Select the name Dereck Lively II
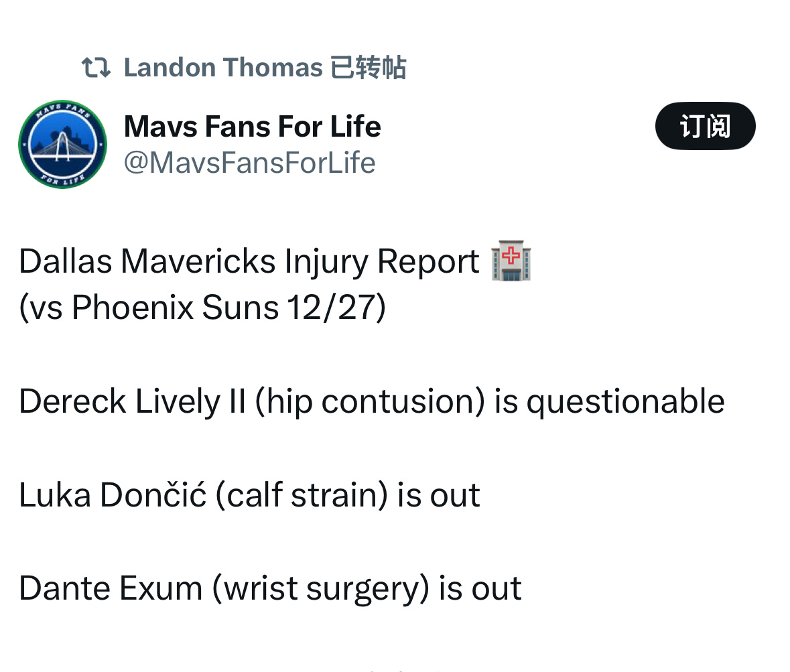790x672 pixels. (x=133, y=402)
